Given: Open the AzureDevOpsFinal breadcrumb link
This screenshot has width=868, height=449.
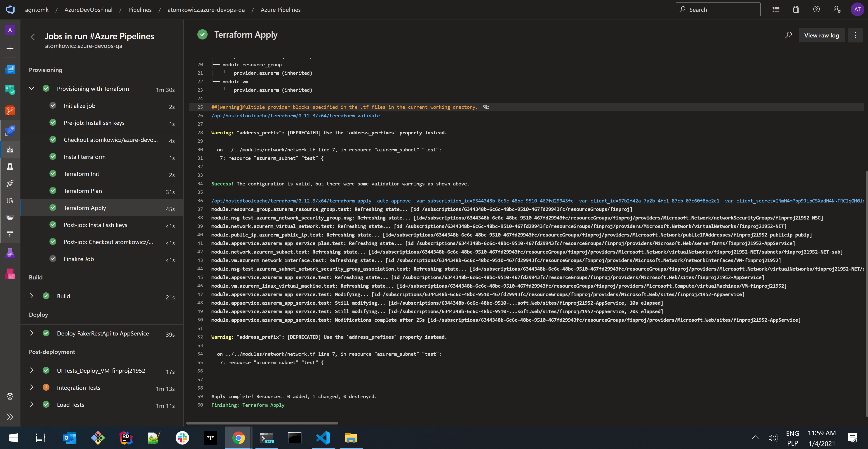Looking at the screenshot, I should [x=88, y=10].
